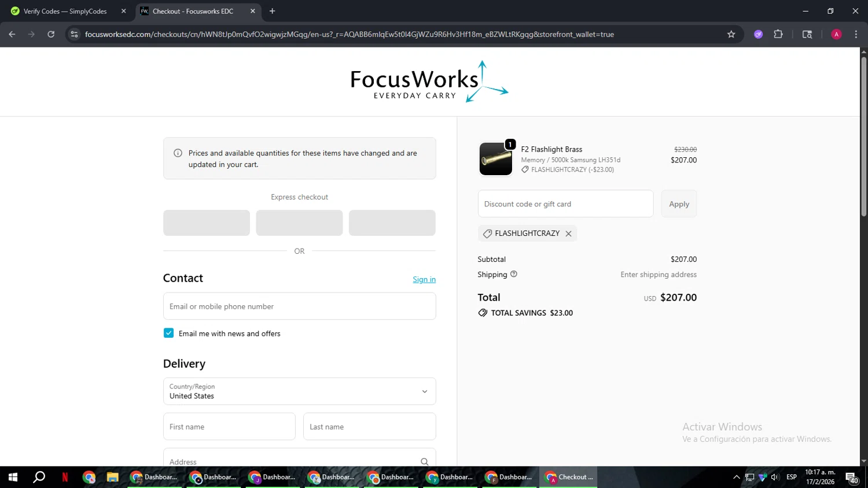Remove the FLASHLIGHTCRAZY discount tag
The height and width of the screenshot is (488, 868).
pos(568,234)
